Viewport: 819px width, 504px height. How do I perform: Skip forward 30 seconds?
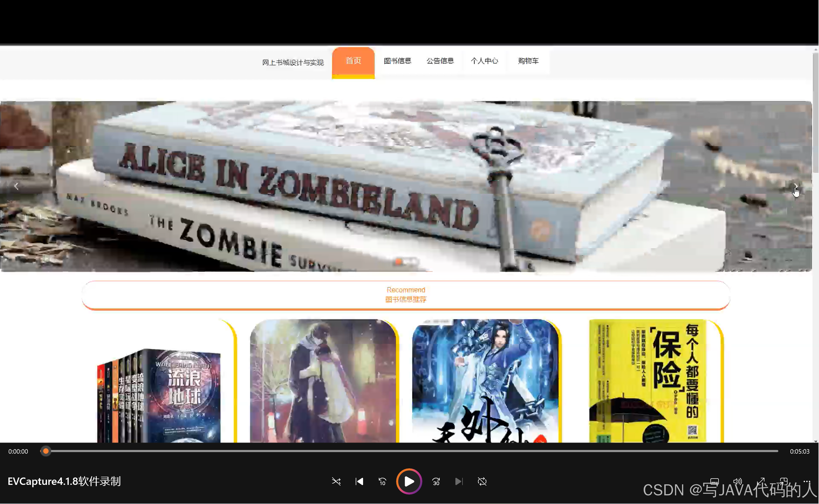(436, 481)
